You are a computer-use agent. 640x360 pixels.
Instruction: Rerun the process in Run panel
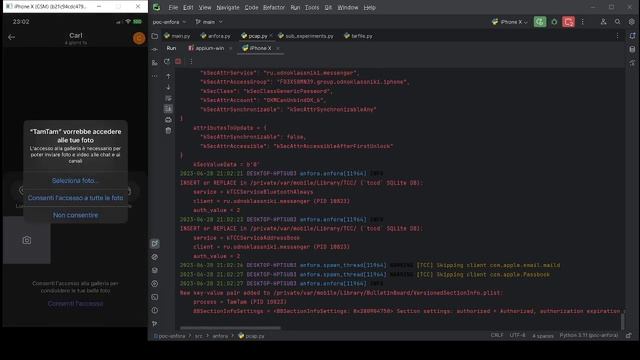[167, 62]
